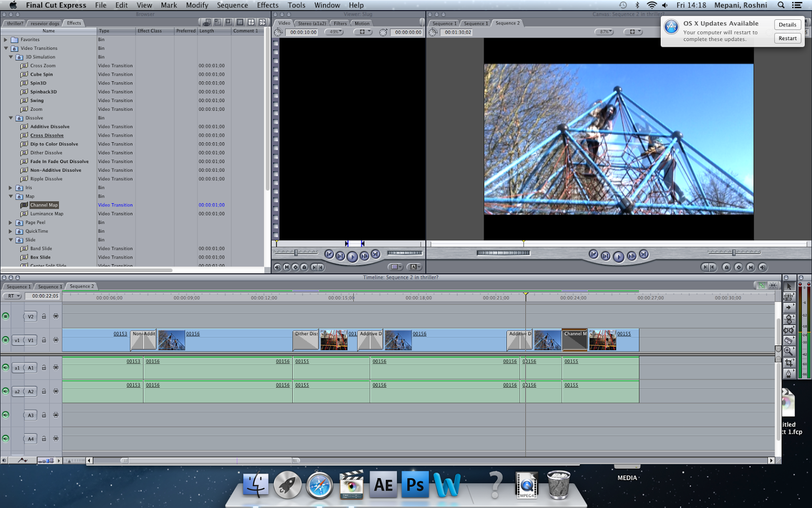This screenshot has height=508, width=812.
Task: Adjust the Canvas shuttle control slider
Action: 734,252
